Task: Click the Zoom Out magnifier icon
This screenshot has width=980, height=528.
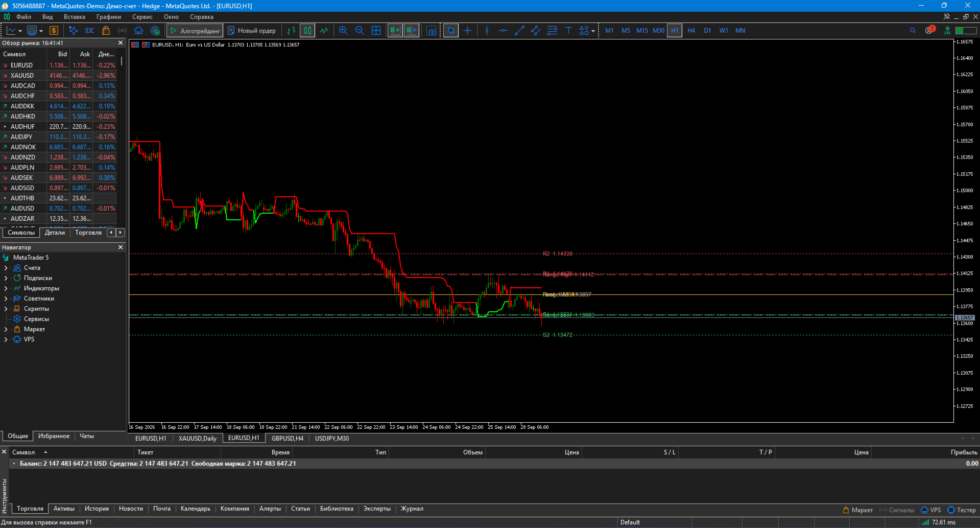Action: pos(360,31)
